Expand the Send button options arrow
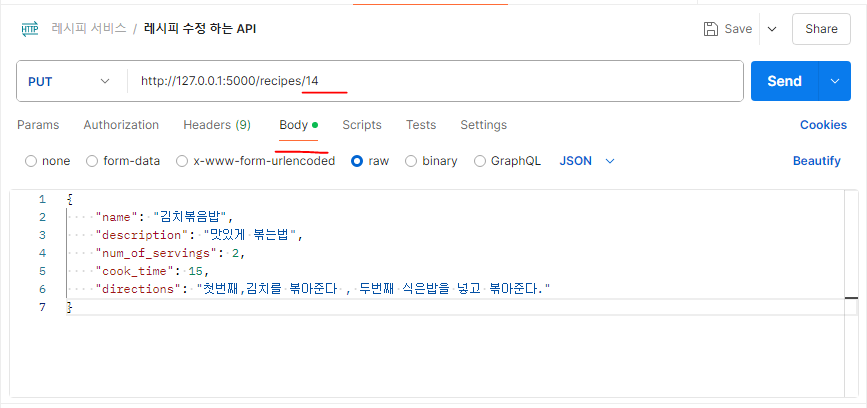 (x=835, y=81)
